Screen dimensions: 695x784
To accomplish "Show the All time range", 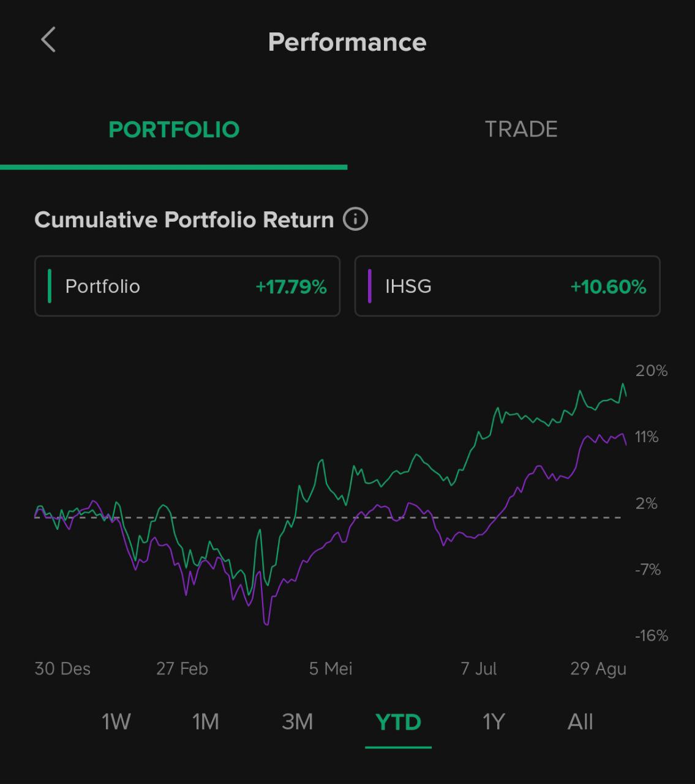I will pyautogui.click(x=580, y=722).
